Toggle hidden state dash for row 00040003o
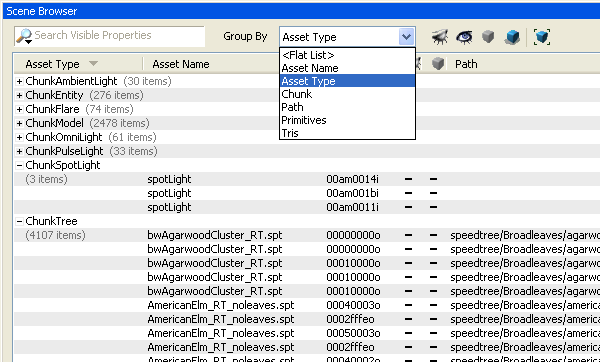This screenshot has height=362, width=600. [x=409, y=305]
